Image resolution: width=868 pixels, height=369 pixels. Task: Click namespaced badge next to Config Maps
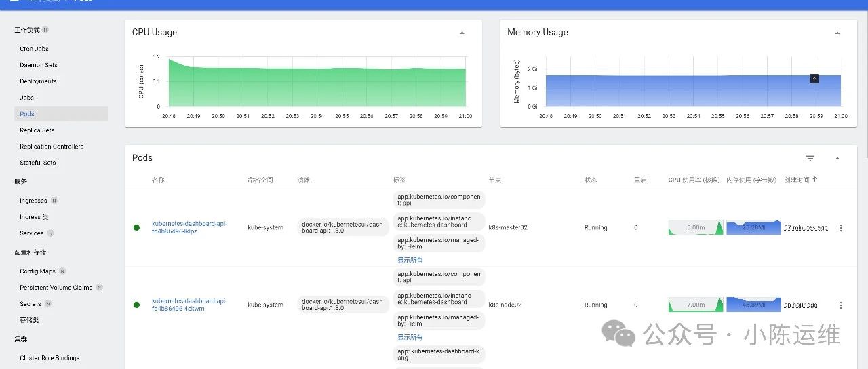tap(62, 271)
